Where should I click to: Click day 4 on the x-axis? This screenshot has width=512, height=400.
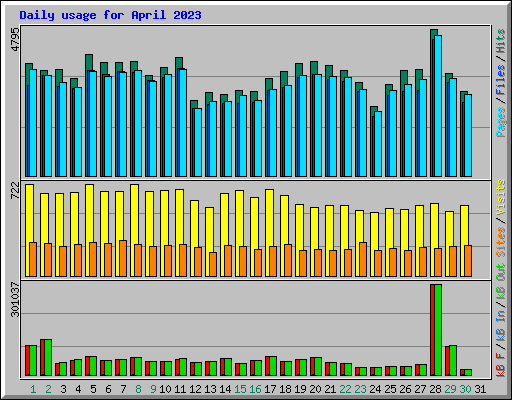click(78, 389)
